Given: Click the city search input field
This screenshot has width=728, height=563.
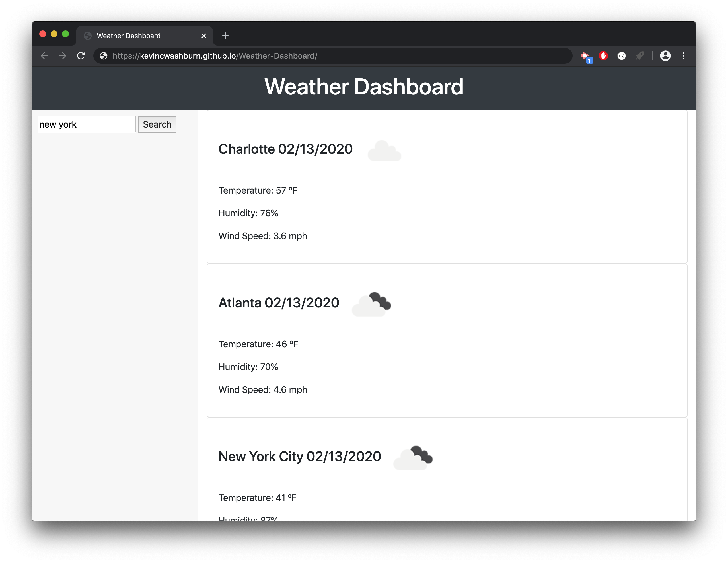Looking at the screenshot, I should coord(87,124).
